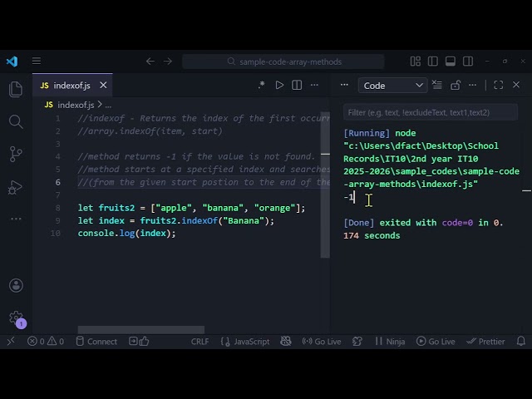The image size is (532, 399).
Task: Click the first Go Live broadcast button
Action: pyautogui.click(x=322, y=342)
